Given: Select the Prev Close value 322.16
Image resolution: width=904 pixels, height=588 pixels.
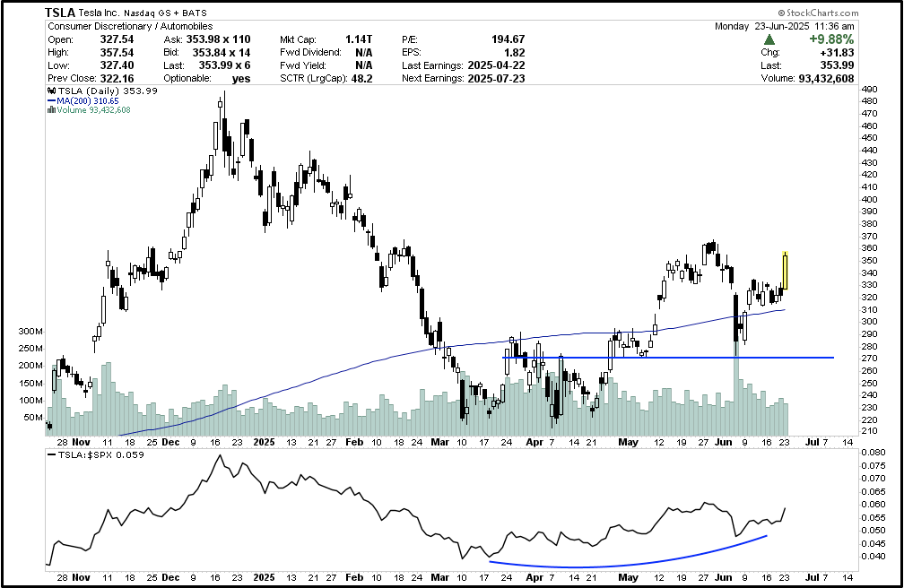Looking at the screenshot, I should point(117,78).
